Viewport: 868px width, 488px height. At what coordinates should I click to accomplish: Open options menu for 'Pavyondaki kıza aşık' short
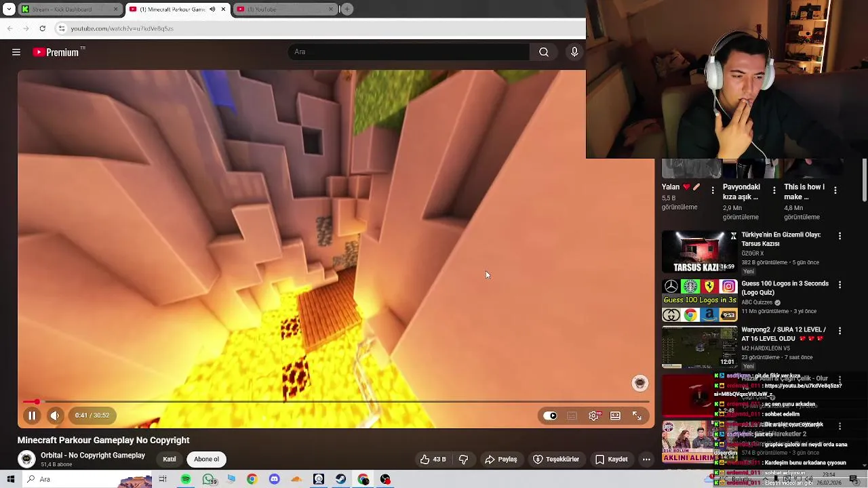(x=774, y=190)
